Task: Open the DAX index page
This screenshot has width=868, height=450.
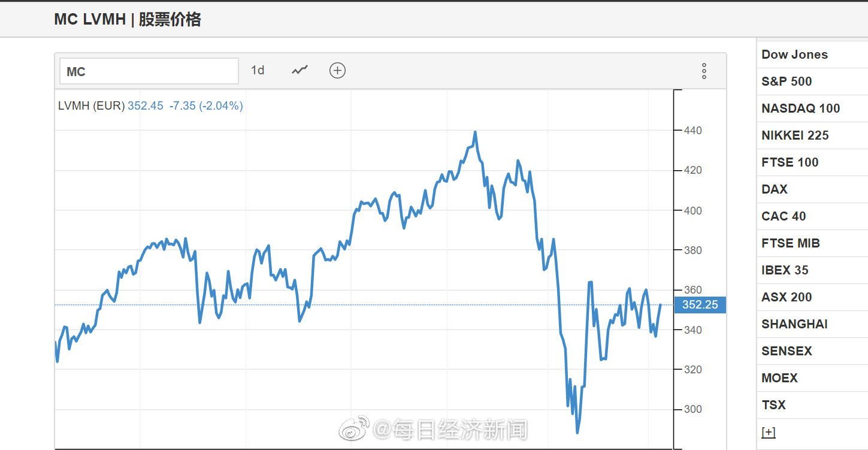Action: (x=775, y=189)
